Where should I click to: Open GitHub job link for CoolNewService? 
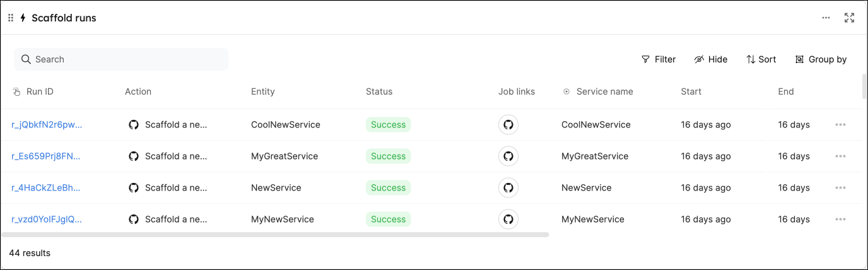tap(508, 125)
